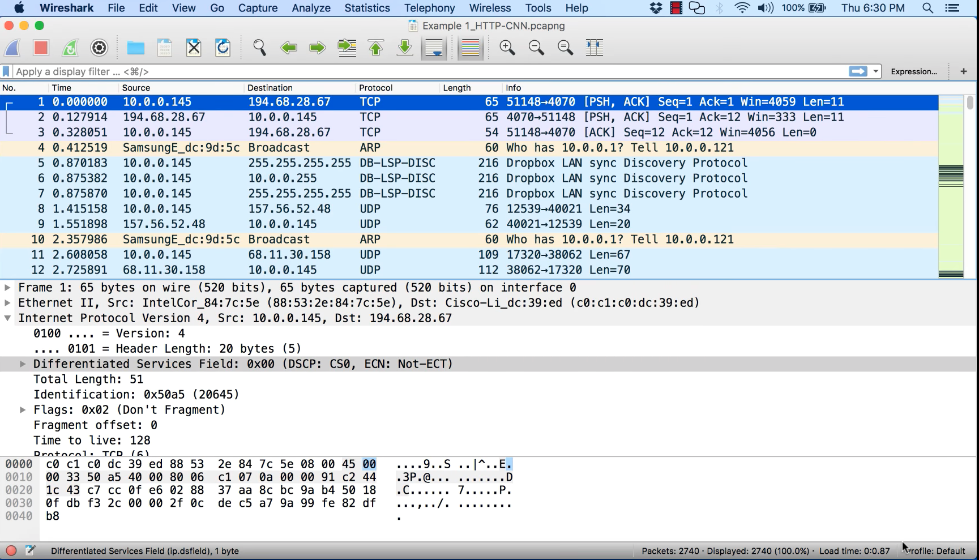Sort packets by Time column header
979x560 pixels.
(83, 88)
